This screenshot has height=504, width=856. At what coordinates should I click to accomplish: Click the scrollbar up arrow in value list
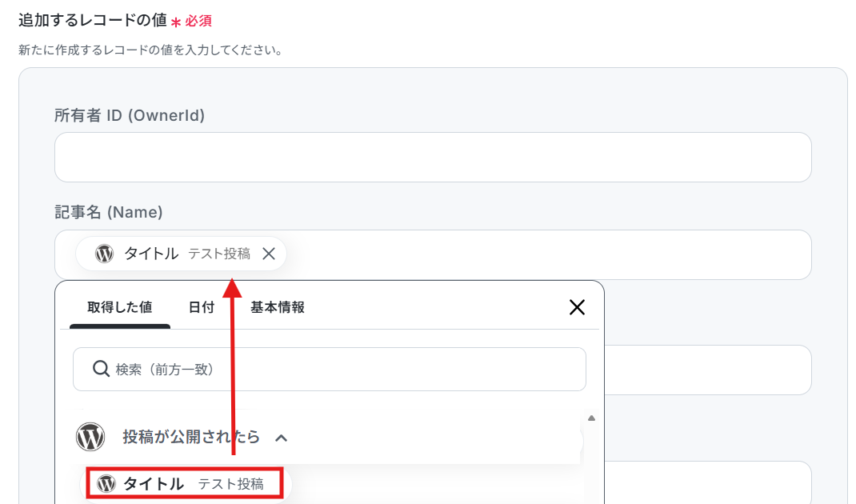click(x=591, y=418)
